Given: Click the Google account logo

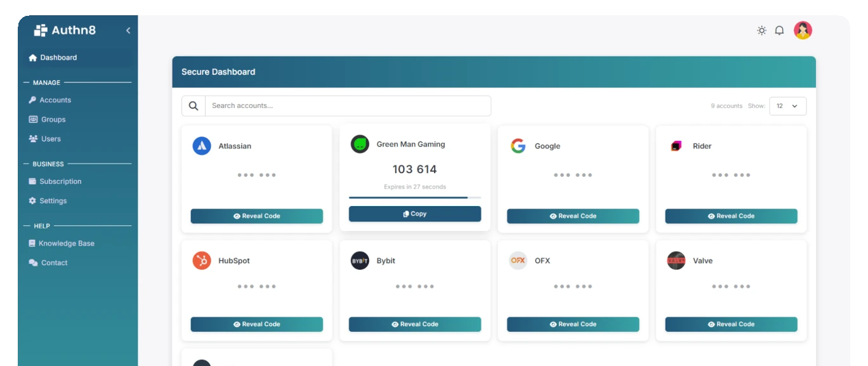Looking at the screenshot, I should 517,145.
